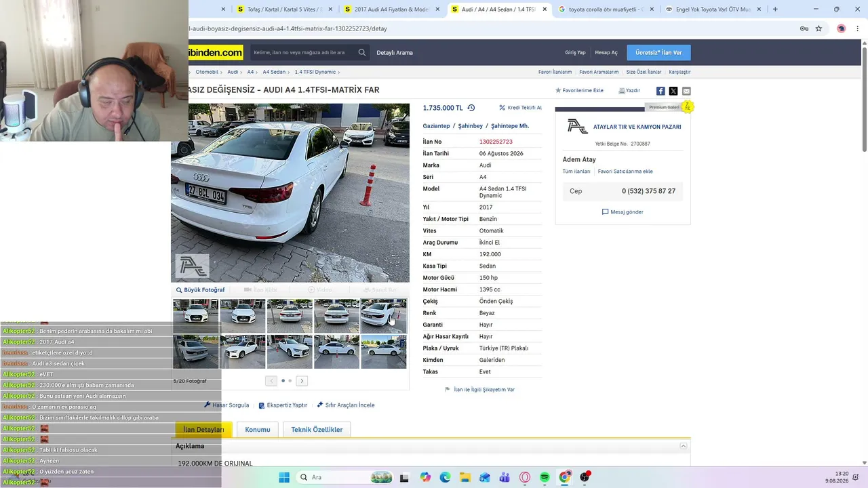This screenshot has height=488, width=868.
Task: Open Task View from the taskbar
Action: (x=405, y=477)
